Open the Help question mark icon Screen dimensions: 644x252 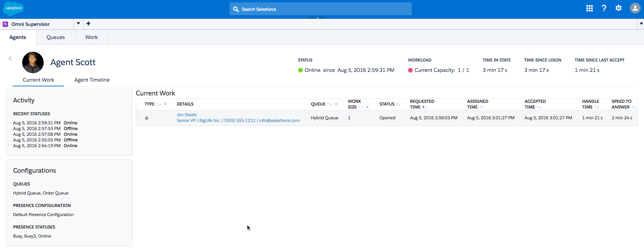click(x=604, y=8)
